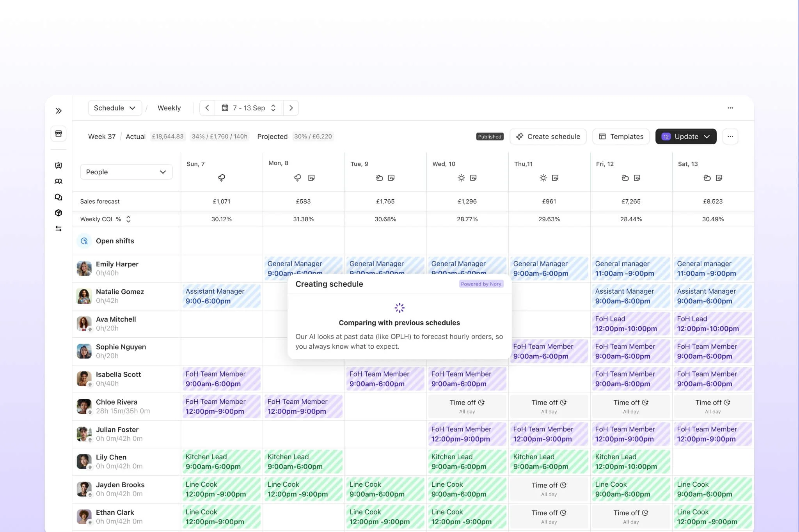Open the 7 - 13 Sep date picker

tap(249, 108)
